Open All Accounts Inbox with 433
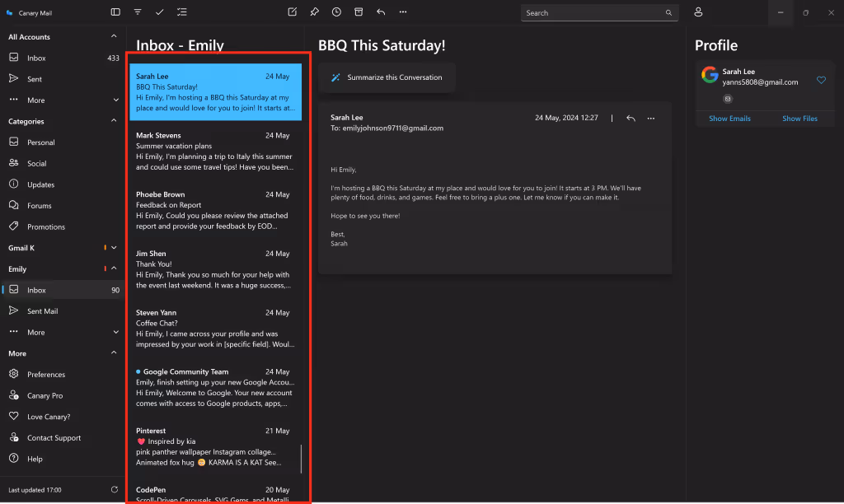844x504 pixels. point(62,58)
